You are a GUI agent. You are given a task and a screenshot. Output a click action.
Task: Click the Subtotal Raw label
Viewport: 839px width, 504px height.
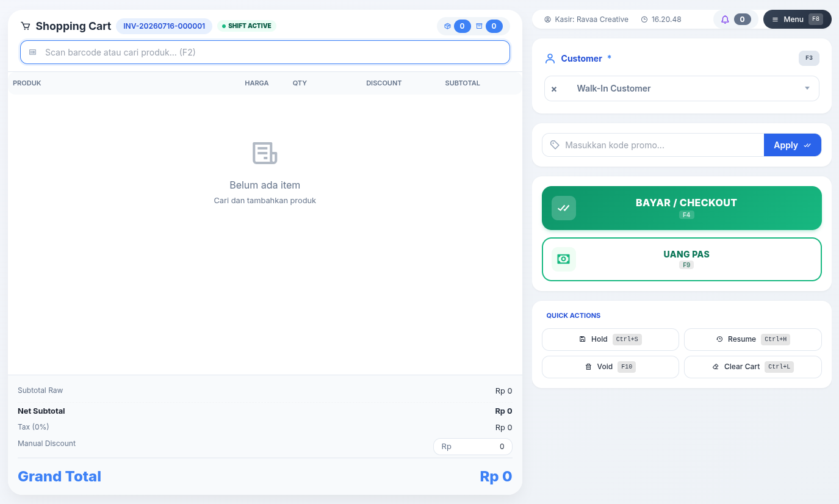click(x=40, y=391)
